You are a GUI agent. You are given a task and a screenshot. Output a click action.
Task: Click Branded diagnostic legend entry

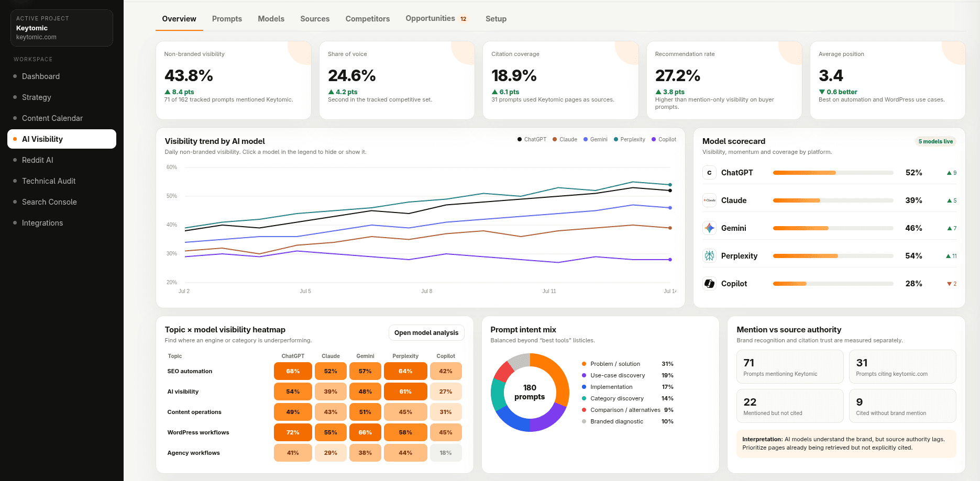coord(627,421)
